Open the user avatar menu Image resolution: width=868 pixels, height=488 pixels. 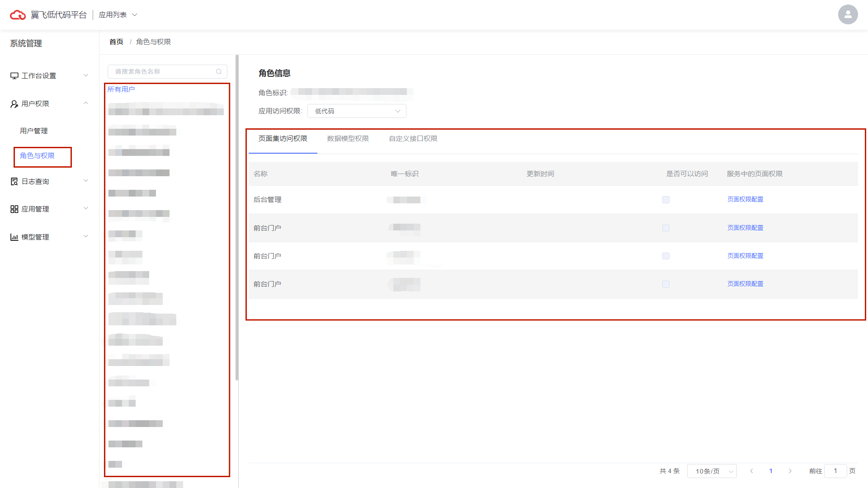pos(848,14)
